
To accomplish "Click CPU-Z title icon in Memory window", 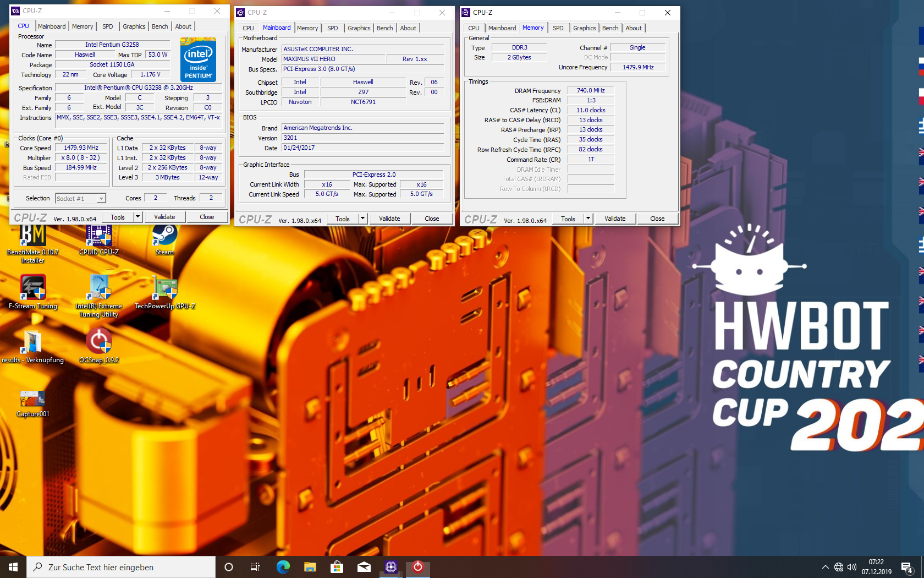I will click(x=466, y=12).
